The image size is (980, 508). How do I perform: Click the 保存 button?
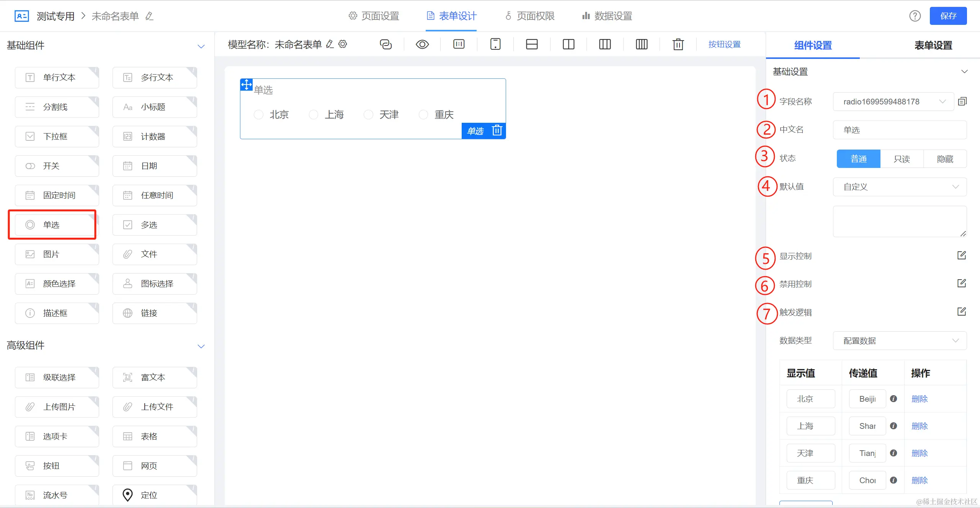click(948, 16)
